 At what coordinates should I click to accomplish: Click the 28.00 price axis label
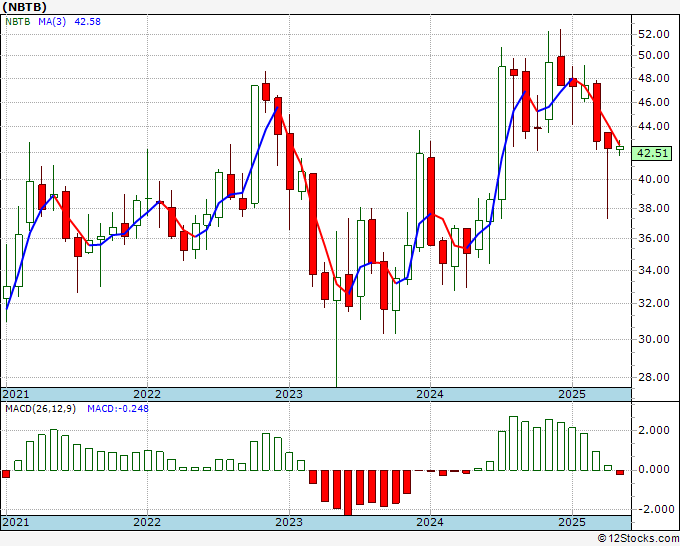[654, 377]
